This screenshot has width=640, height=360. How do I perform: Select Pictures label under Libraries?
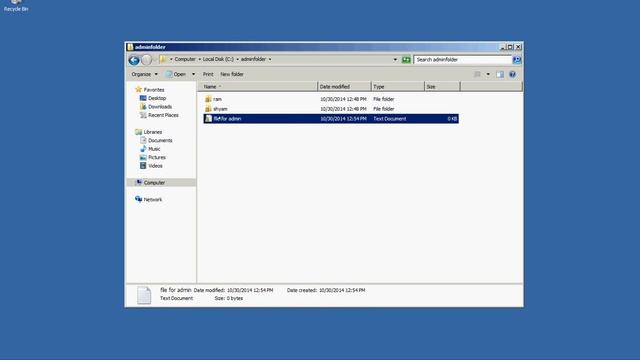tap(157, 157)
